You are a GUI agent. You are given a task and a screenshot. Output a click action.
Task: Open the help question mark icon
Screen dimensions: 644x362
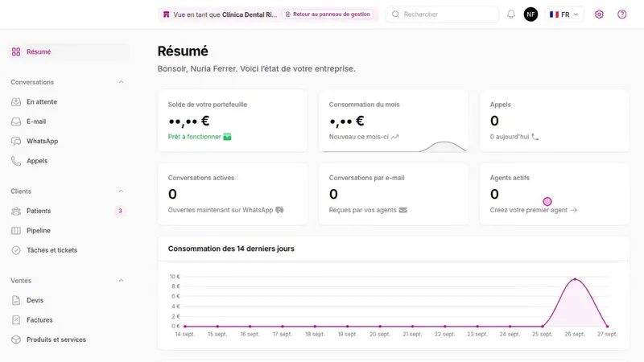[x=621, y=14]
